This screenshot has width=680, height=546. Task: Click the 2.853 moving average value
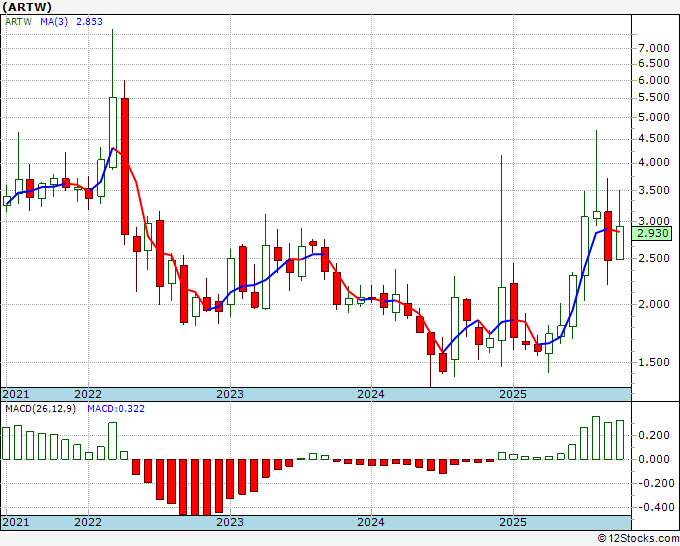[x=91, y=20]
